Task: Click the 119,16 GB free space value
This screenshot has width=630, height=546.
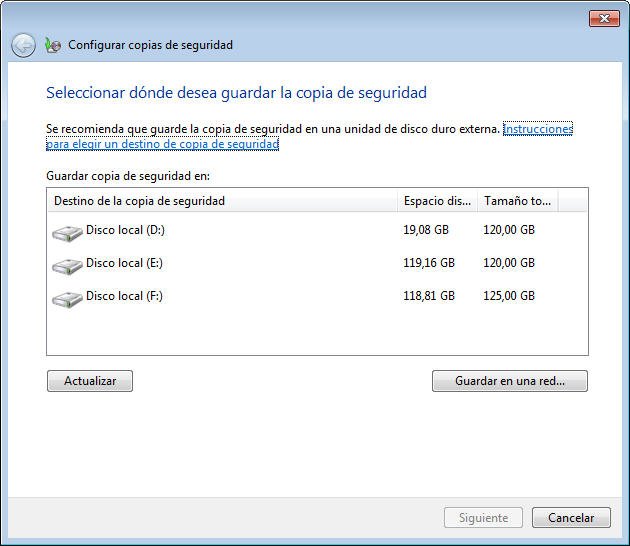Action: [x=429, y=263]
